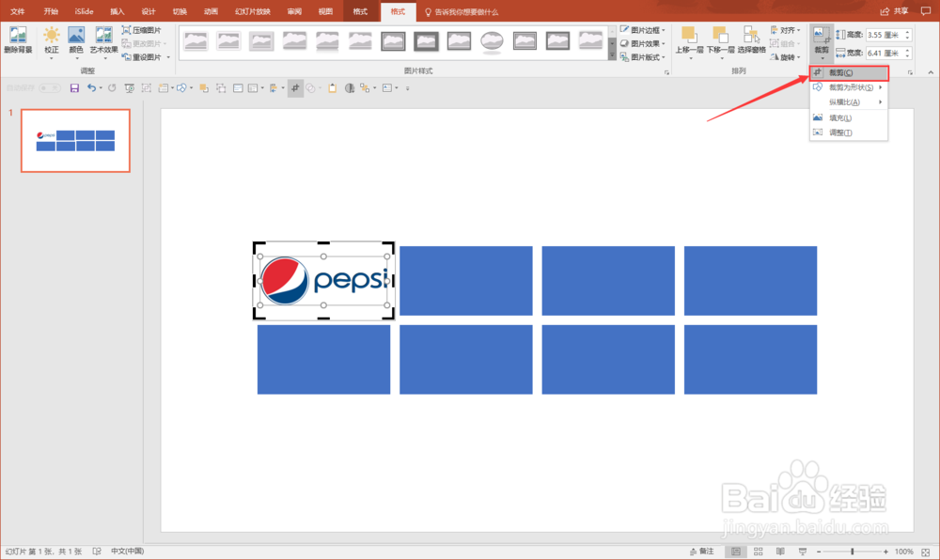940x560 pixels.
Task: Click the orange bring-forward icon in quick access toolbar
Action: point(204,88)
